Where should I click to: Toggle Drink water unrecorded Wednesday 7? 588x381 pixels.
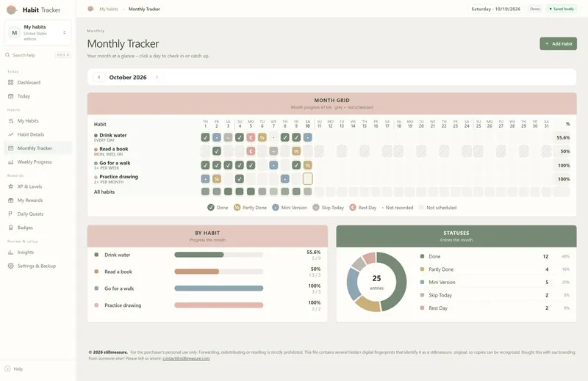[273, 137]
